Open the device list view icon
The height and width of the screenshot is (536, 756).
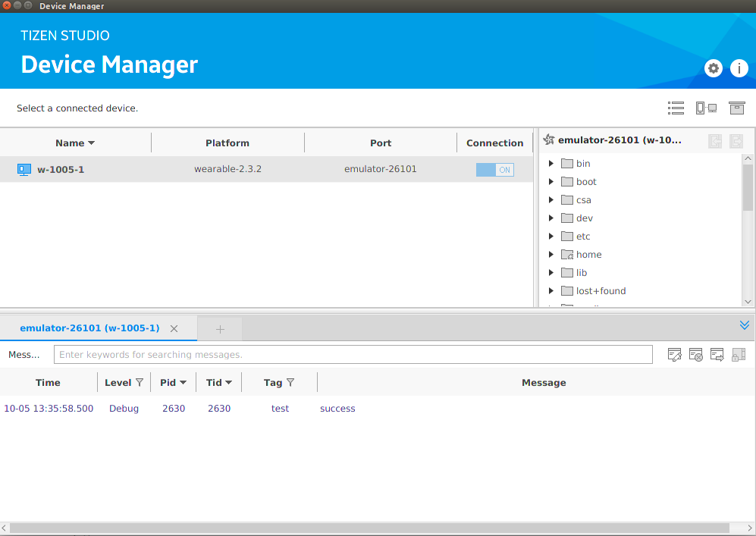click(676, 108)
